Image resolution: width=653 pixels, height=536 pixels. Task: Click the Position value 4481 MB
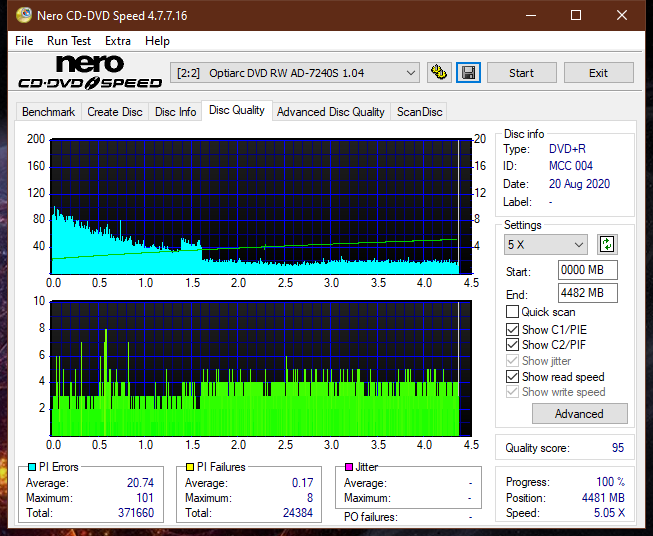point(603,498)
